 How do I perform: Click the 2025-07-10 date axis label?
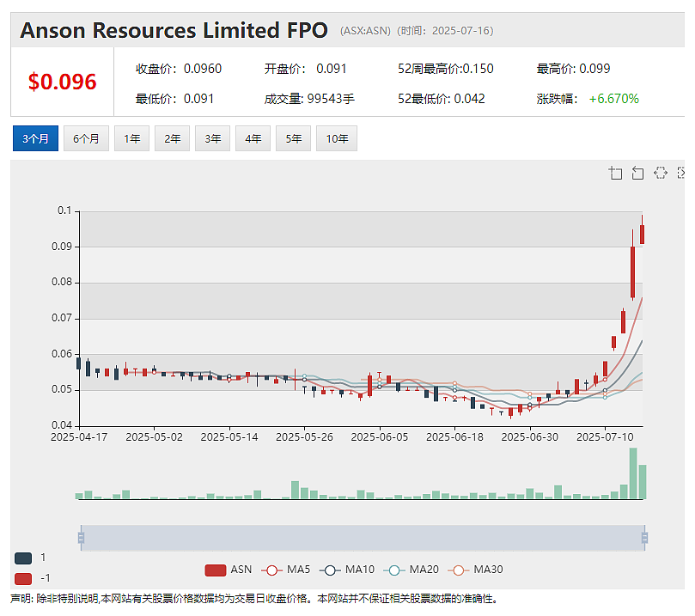click(605, 437)
